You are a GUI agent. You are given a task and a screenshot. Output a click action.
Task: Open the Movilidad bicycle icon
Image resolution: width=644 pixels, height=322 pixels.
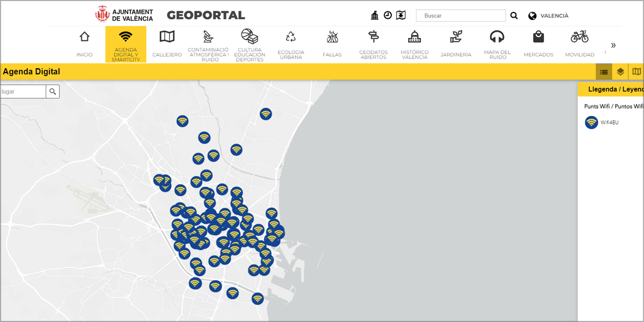[x=580, y=37]
